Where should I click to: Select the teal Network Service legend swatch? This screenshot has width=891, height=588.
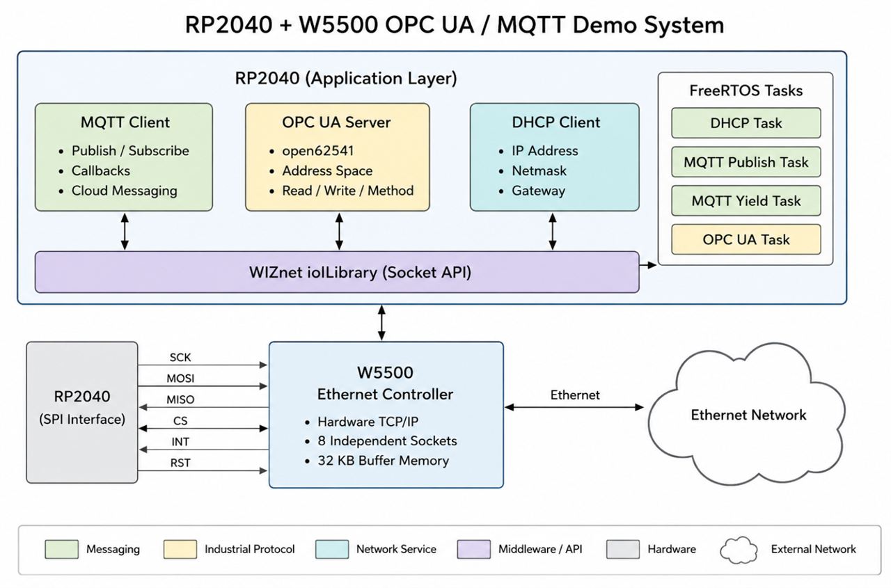tap(332, 549)
